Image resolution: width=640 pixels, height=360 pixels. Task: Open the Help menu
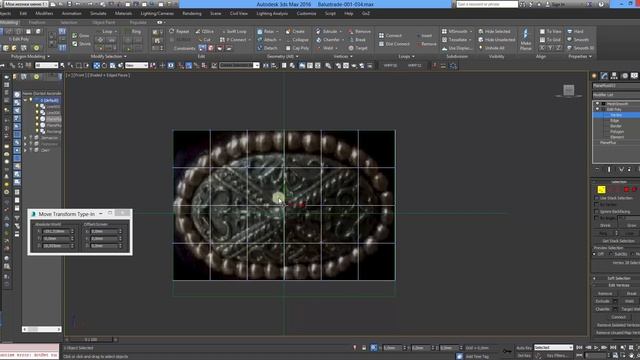pos(349,13)
